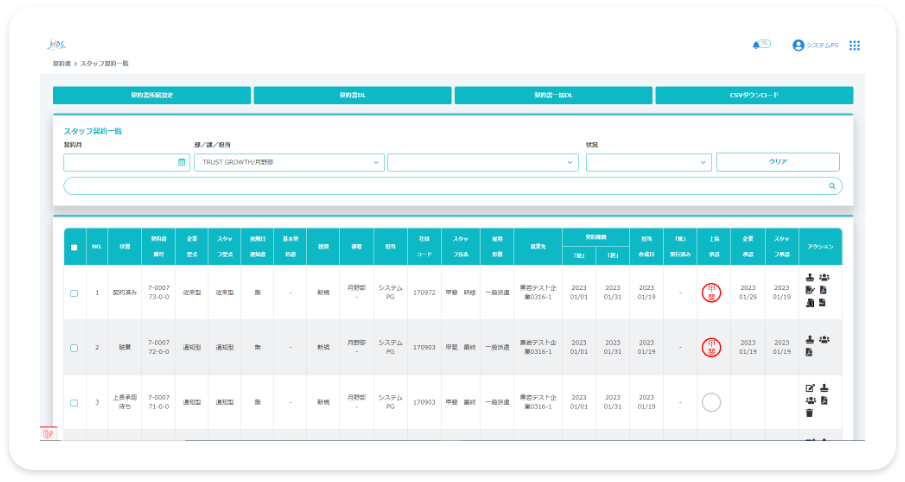Open the システムPG user menu
This screenshot has width=905, height=482.
pyautogui.click(x=816, y=45)
